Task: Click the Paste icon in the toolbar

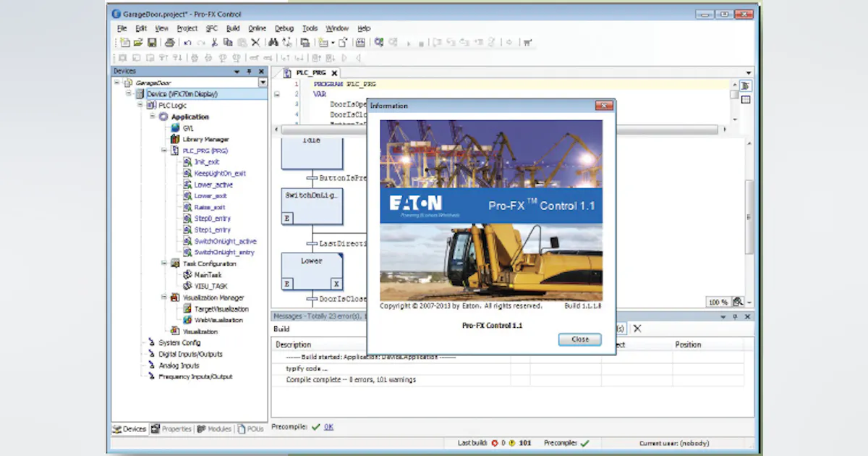Action: point(241,42)
